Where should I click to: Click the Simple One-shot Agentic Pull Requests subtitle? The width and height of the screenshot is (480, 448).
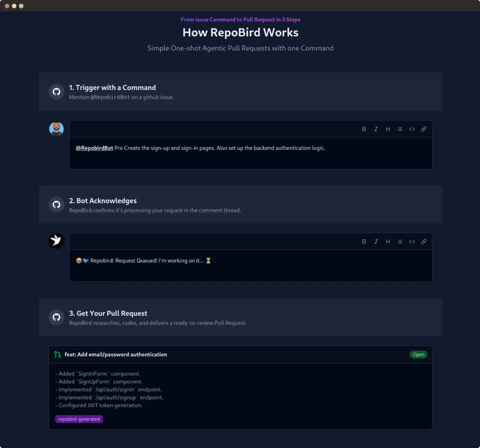pos(240,48)
